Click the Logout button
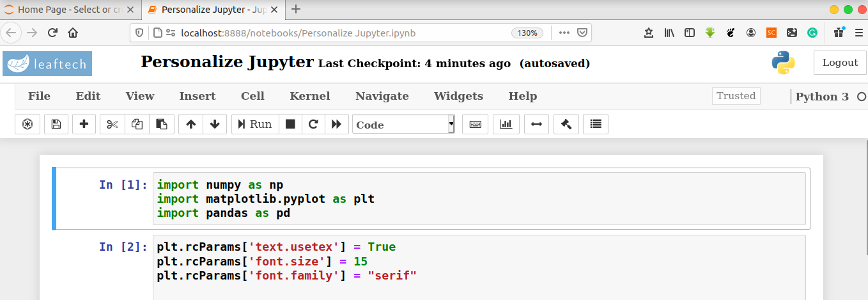The width and height of the screenshot is (868, 300). click(840, 63)
